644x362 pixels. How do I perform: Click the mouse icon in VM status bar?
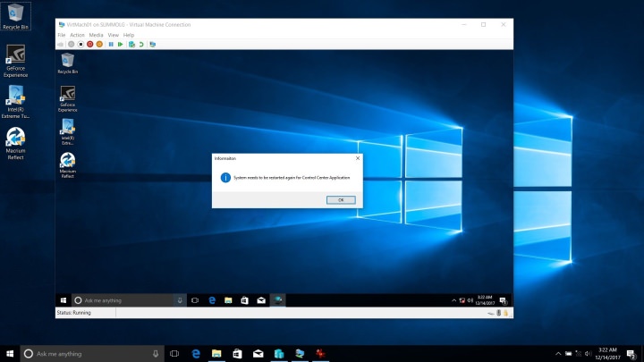[x=498, y=313]
